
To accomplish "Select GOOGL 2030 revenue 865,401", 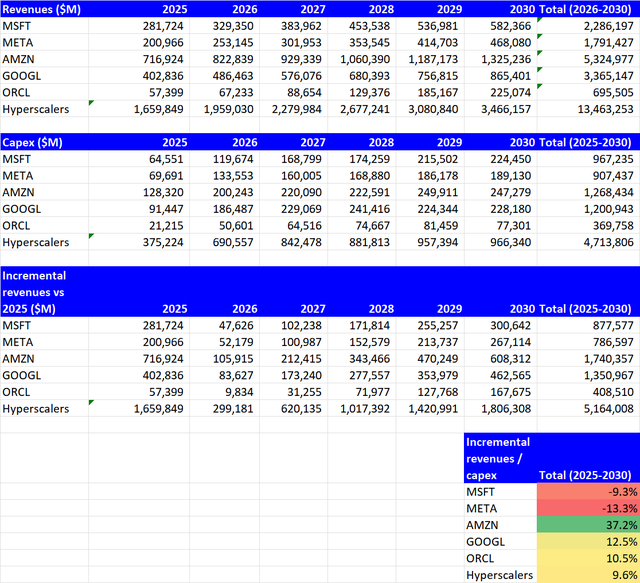I will 500,76.
